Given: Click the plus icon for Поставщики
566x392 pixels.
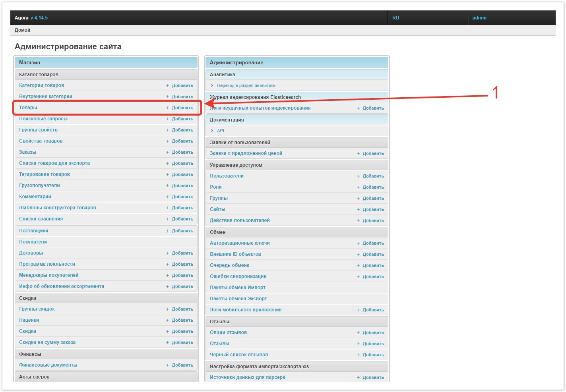Looking at the screenshot, I should coord(167,231).
